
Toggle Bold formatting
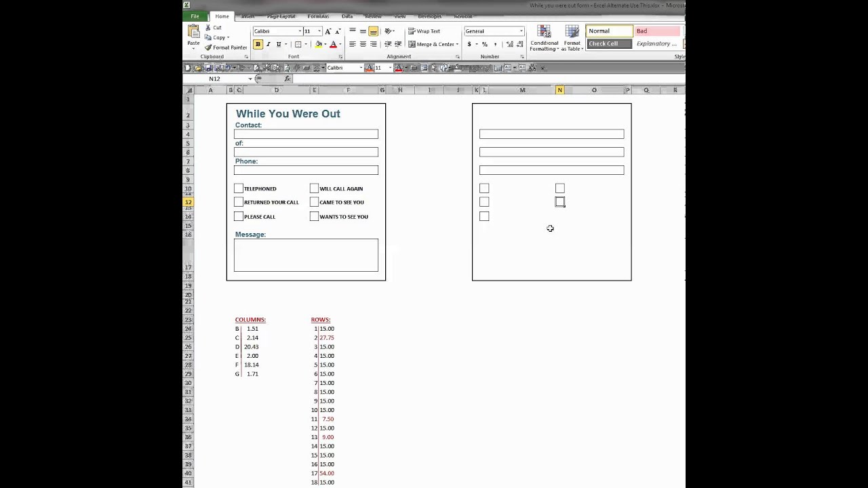[x=258, y=44]
